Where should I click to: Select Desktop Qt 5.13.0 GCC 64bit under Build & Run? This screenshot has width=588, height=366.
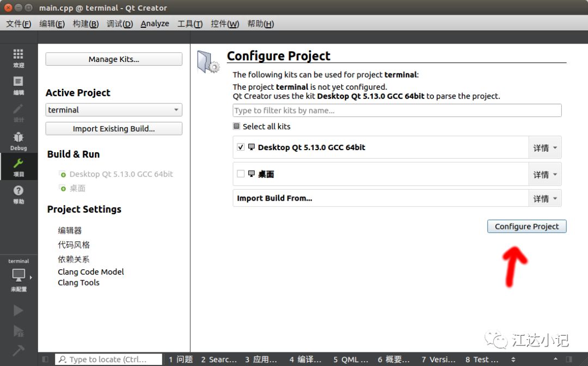click(x=121, y=174)
